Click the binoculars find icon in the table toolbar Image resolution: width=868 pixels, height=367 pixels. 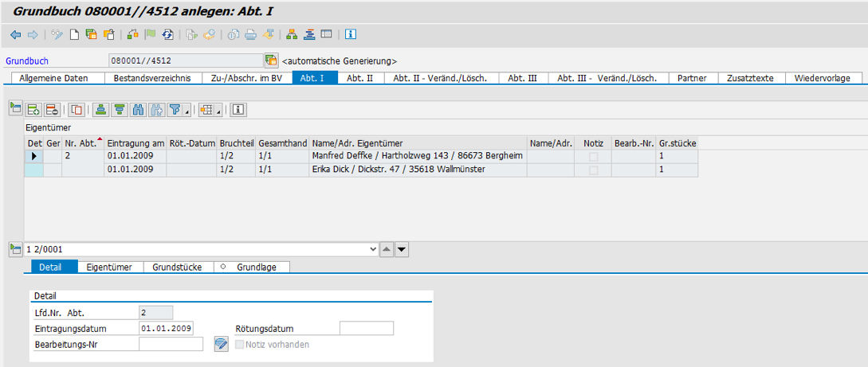[138, 110]
